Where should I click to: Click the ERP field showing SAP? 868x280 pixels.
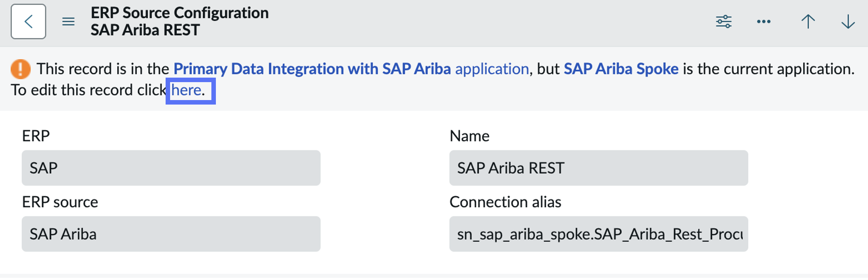[x=171, y=168]
